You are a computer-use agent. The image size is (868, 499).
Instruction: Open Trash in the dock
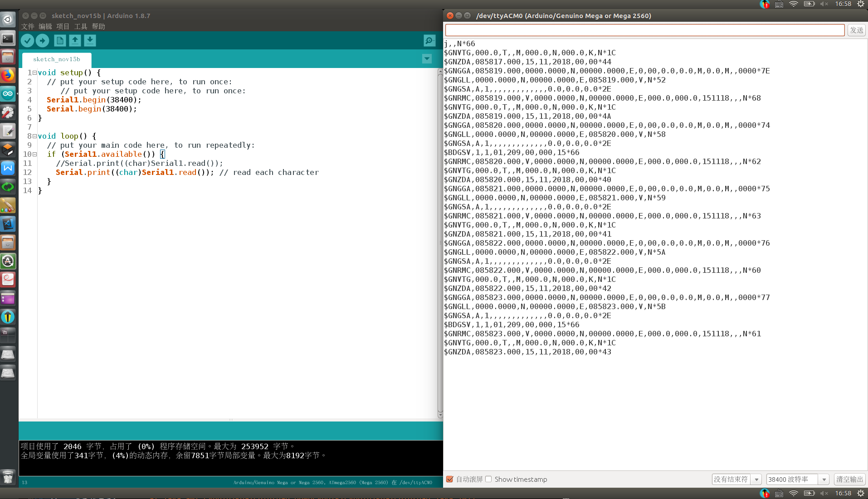click(8, 477)
